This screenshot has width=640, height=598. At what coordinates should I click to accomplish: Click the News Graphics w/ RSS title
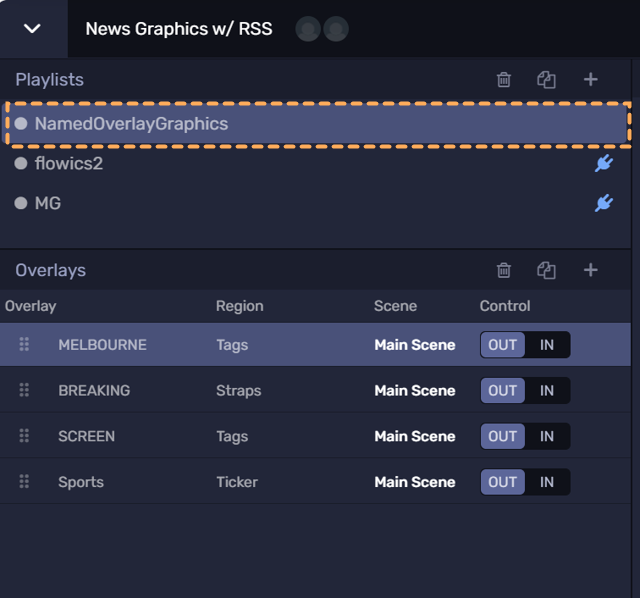point(178,28)
